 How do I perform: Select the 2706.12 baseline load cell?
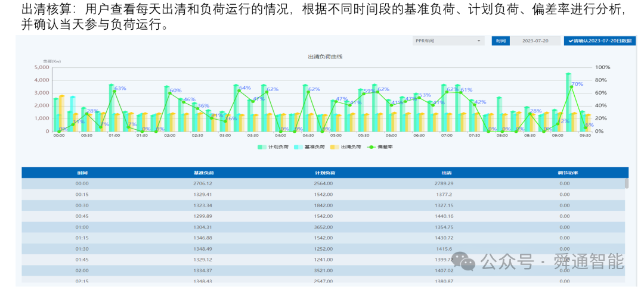click(x=203, y=183)
